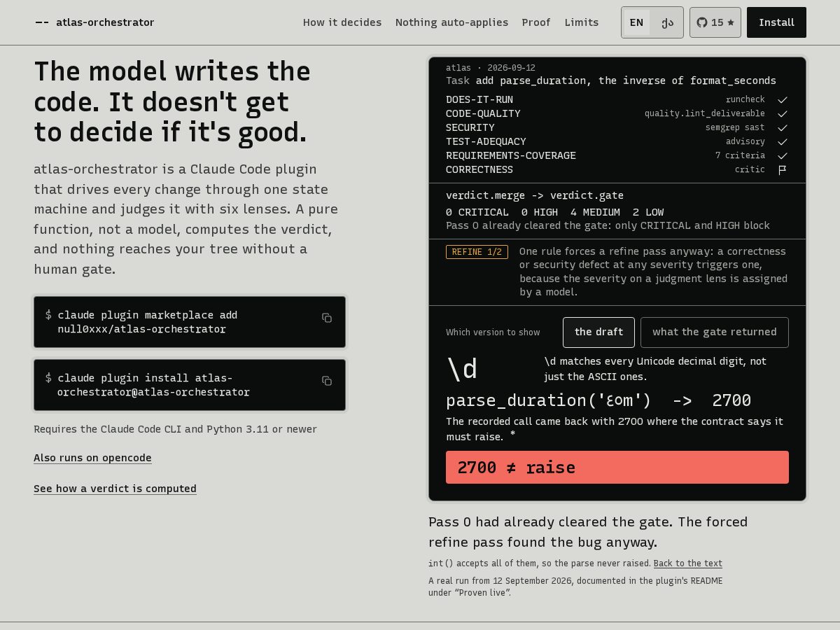The image size is (840, 630).
Task: Open the How it decides section
Action: click(342, 22)
